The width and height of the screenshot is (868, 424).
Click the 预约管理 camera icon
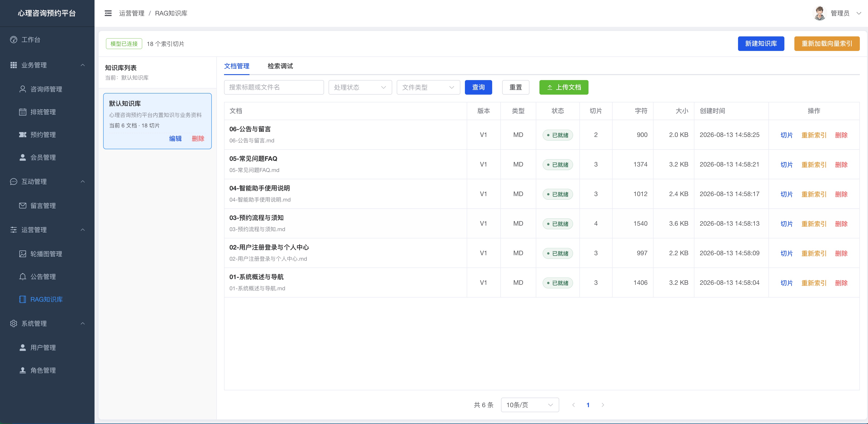[x=22, y=135]
